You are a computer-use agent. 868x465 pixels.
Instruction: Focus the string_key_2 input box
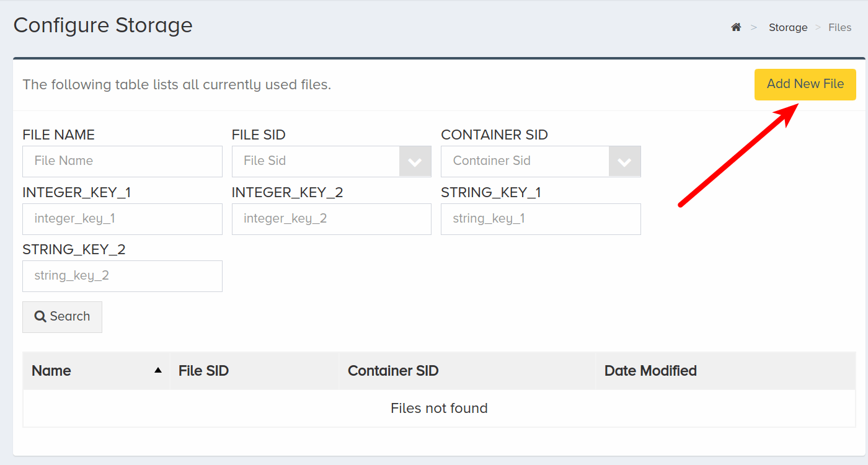click(122, 276)
